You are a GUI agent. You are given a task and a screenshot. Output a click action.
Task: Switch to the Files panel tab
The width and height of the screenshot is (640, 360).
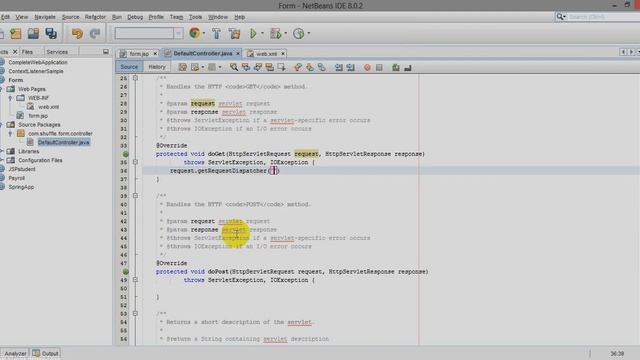[x=27, y=52]
